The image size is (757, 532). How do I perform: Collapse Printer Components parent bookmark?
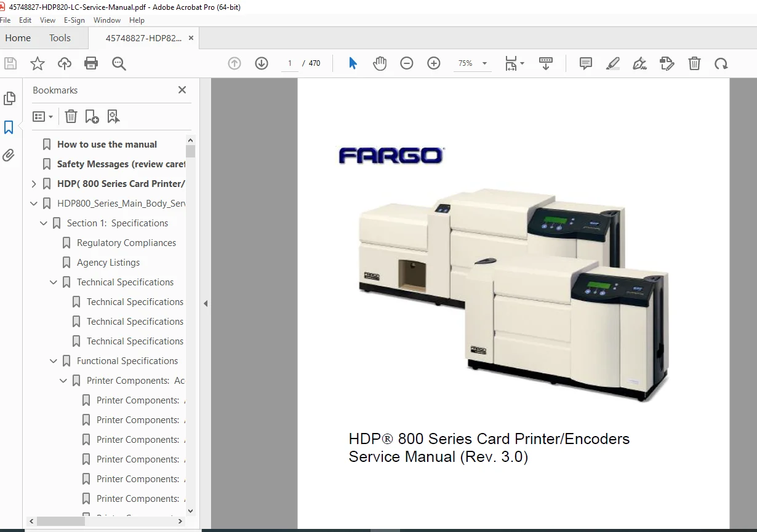click(63, 381)
